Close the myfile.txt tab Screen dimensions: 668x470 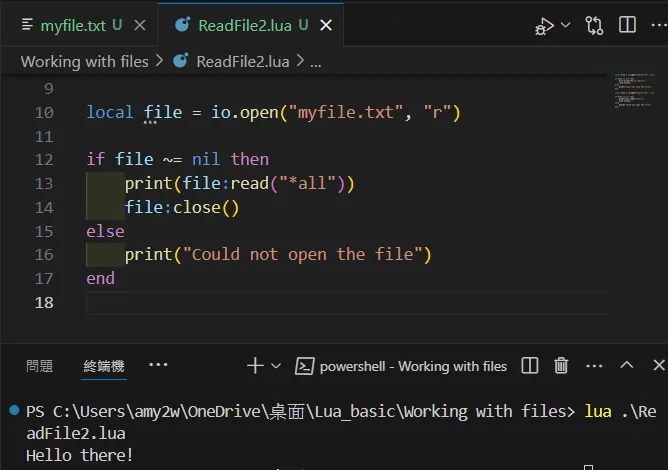140,26
